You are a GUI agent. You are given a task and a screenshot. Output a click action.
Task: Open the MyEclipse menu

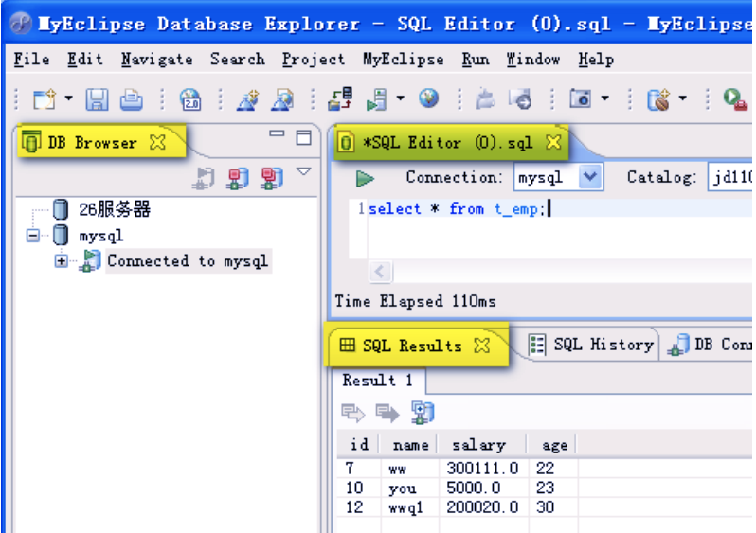tap(403, 60)
